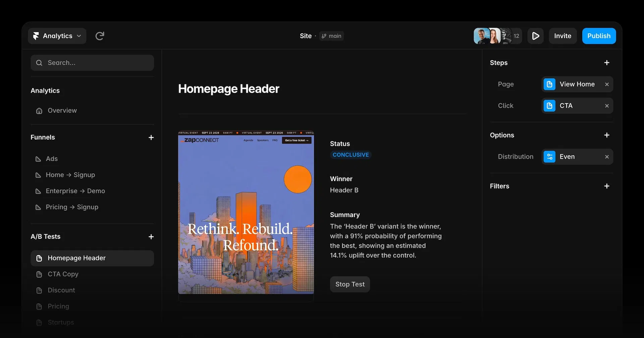The height and width of the screenshot is (338, 644).
Task: Click the Invite button
Action: (562, 36)
